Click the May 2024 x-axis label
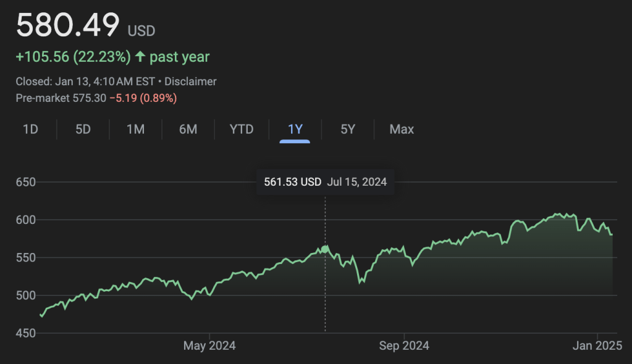 (x=209, y=345)
